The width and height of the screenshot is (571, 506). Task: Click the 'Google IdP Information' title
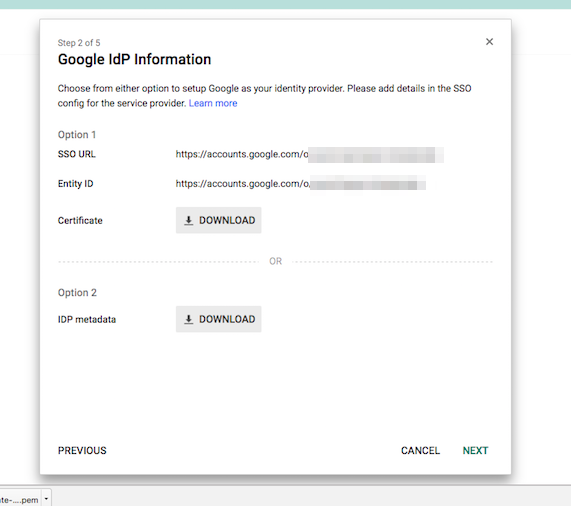pos(134,59)
